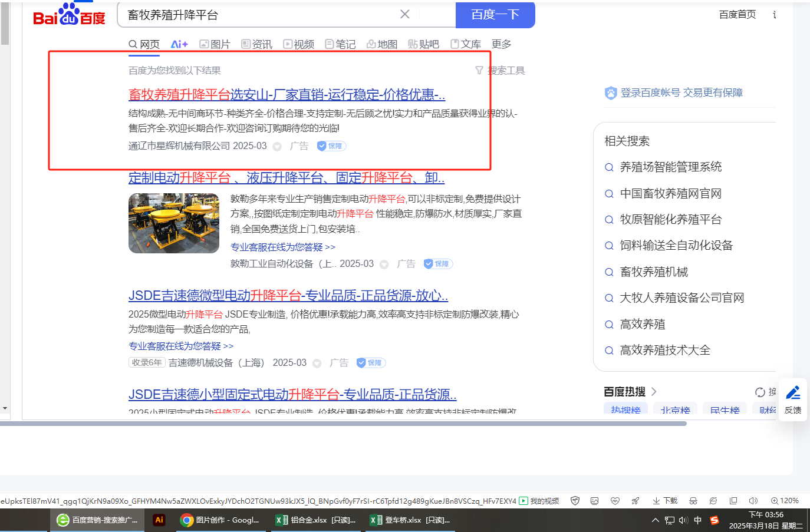This screenshot has width=810, height=532.
Task: Open the 反馈 feedback pencil icon
Action: pos(793,399)
